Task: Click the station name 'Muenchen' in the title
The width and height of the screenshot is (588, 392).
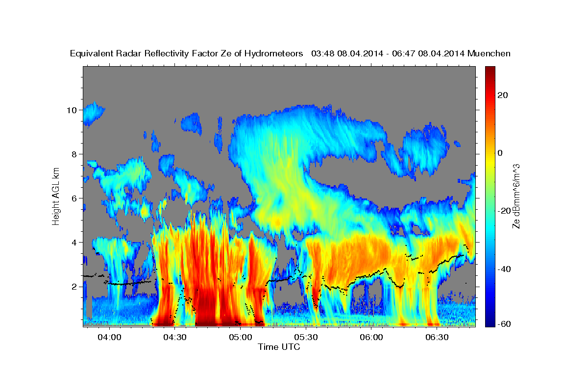Action: point(489,54)
